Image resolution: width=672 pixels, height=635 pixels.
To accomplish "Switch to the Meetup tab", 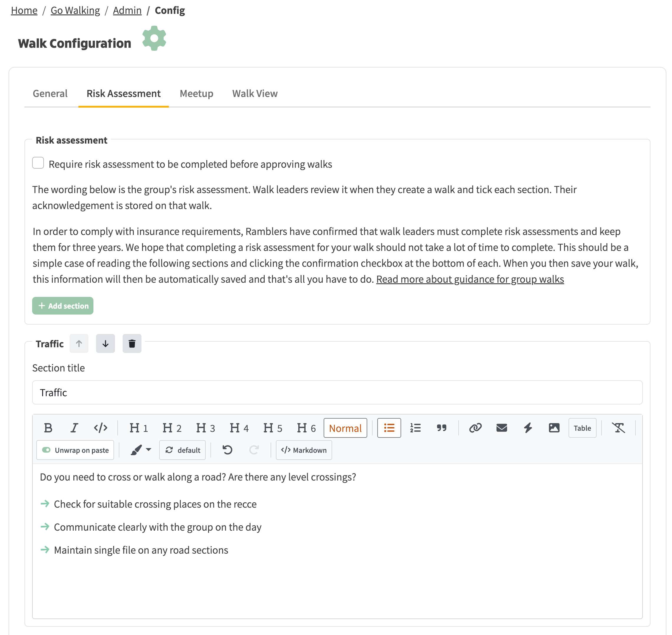I will 196,93.
